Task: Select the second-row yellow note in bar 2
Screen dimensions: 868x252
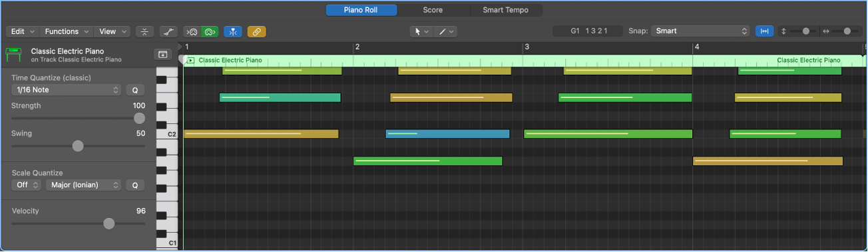Action: coord(451,98)
